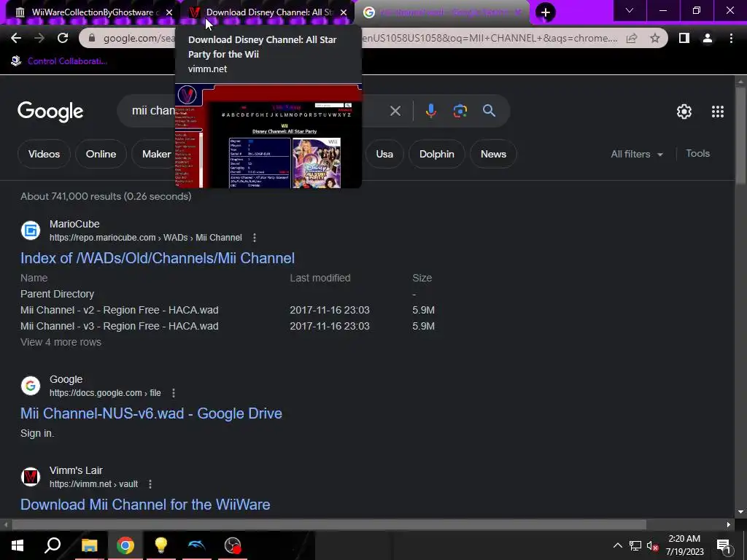This screenshot has height=560, width=747.
Task: Open the taskbar clock and date
Action: point(684,545)
